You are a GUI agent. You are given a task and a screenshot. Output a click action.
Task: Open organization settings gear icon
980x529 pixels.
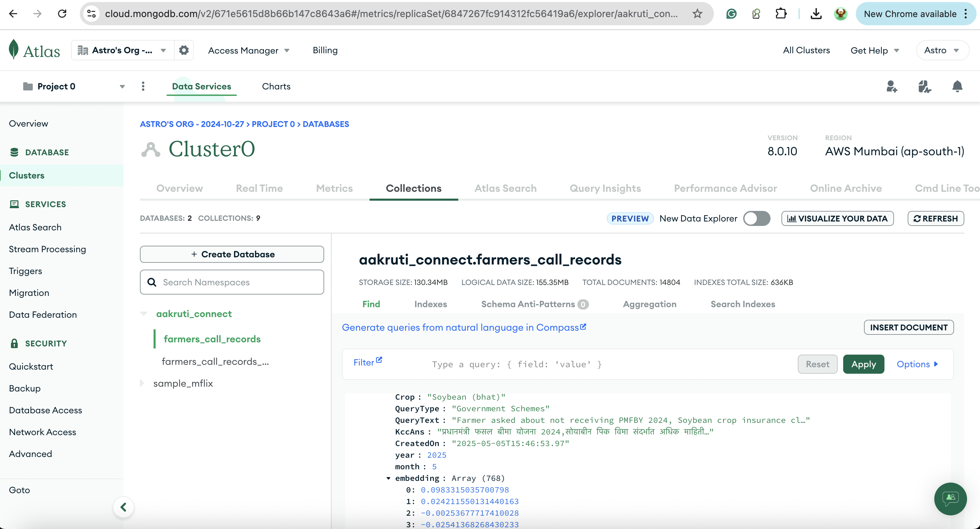click(x=184, y=50)
